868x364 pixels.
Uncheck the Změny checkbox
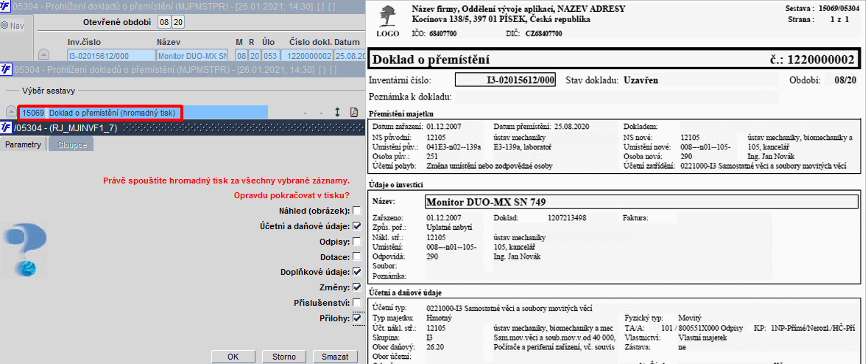357,287
